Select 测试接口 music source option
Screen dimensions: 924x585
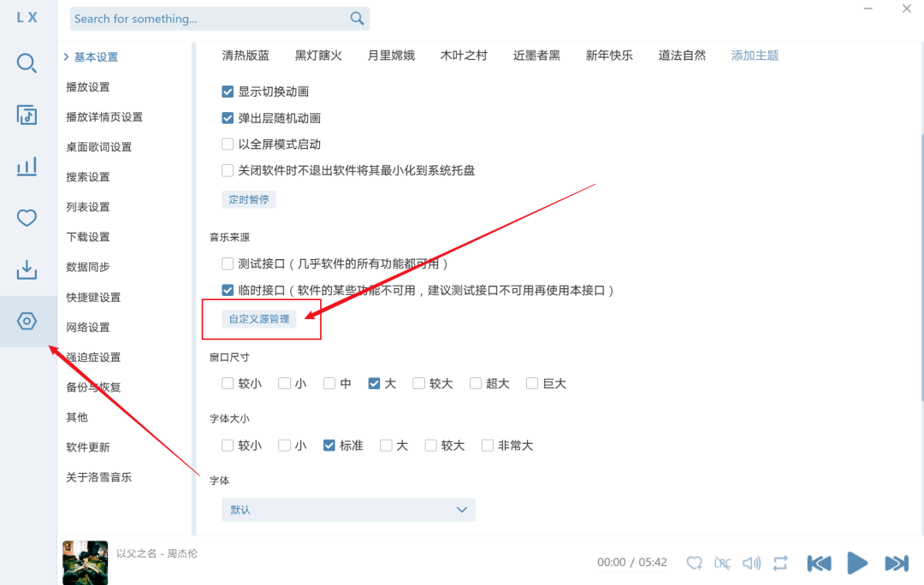pyautogui.click(x=228, y=263)
